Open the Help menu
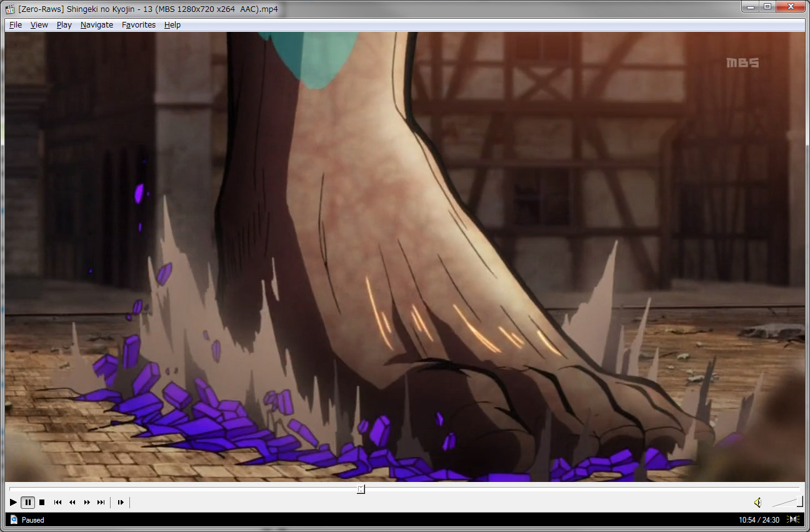 tap(172, 25)
